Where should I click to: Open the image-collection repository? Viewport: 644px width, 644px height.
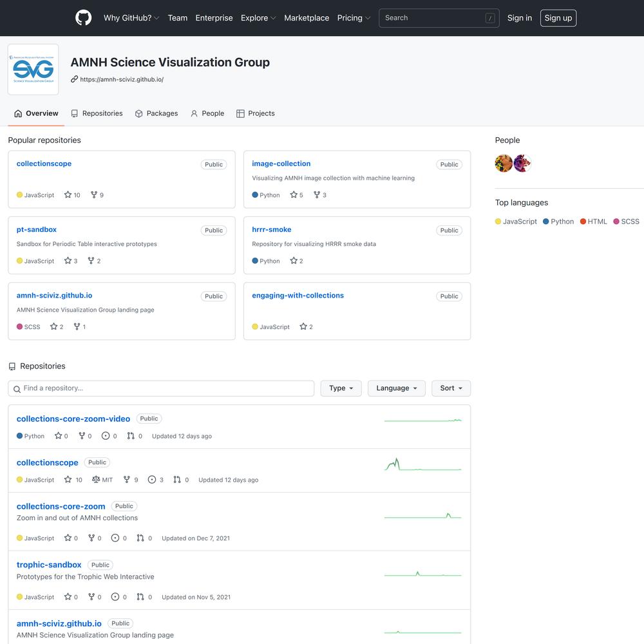point(281,164)
